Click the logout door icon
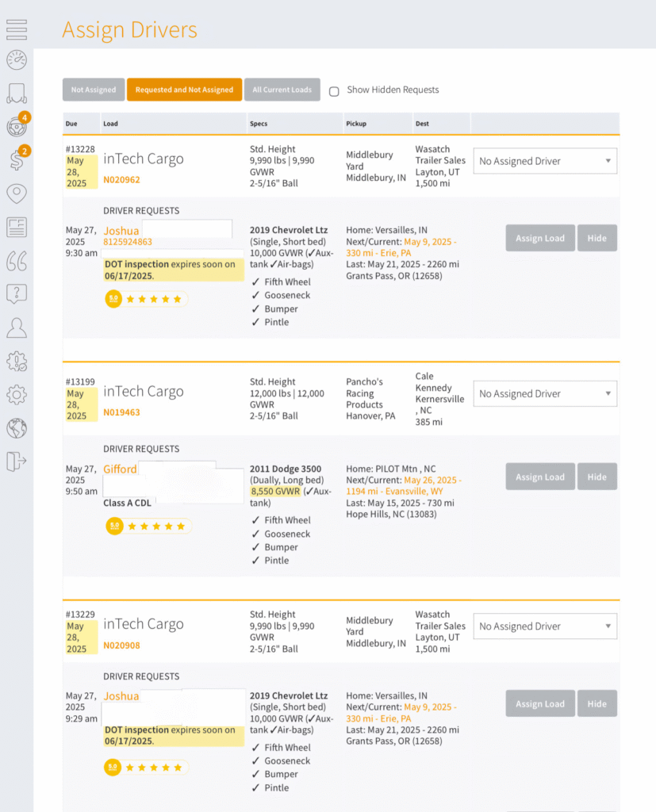The width and height of the screenshot is (656, 812). point(17,461)
